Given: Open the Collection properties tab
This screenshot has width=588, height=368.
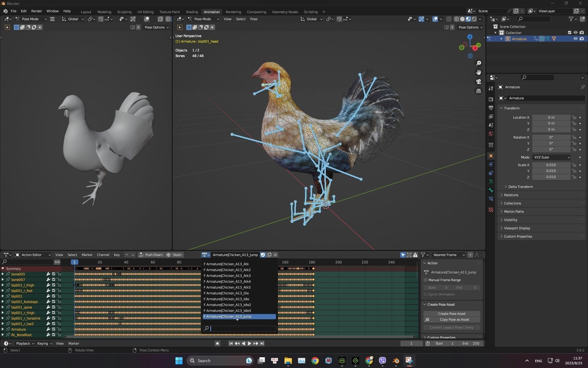Looking at the screenshot, I should click(x=491, y=145).
